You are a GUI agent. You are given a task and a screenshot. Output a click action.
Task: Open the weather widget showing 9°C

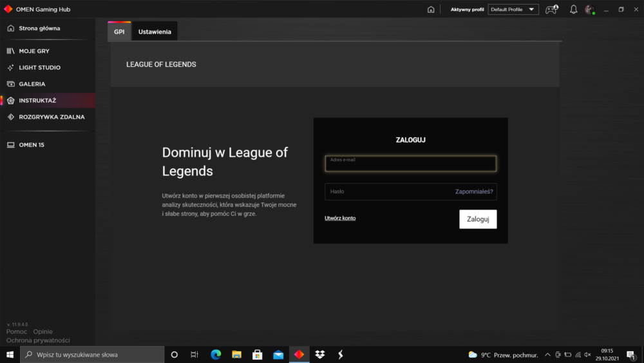coord(503,355)
